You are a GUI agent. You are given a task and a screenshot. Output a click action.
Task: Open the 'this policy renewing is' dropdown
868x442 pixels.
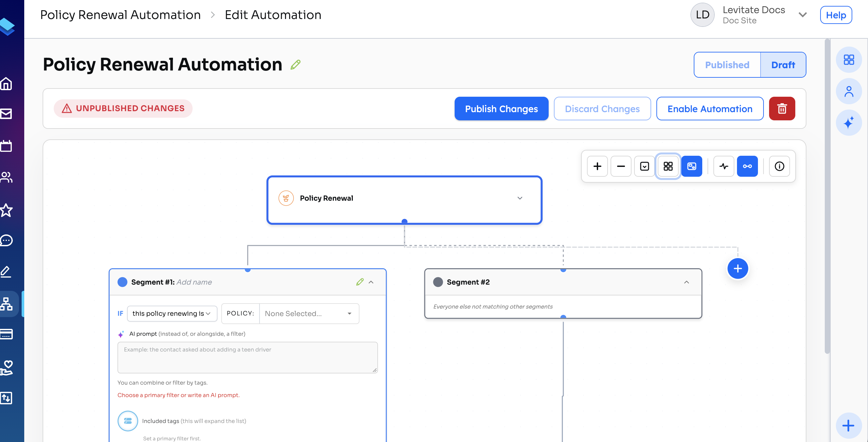pyautogui.click(x=172, y=313)
